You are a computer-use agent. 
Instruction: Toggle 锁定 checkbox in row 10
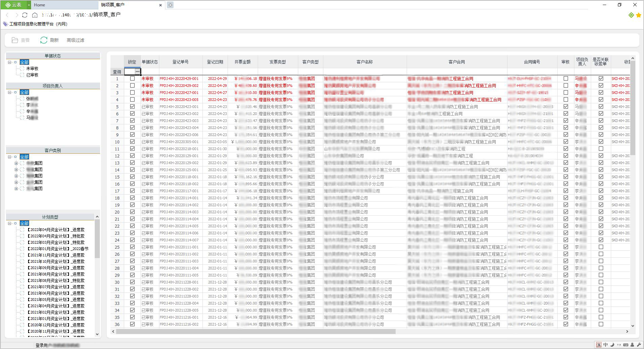[x=132, y=142]
